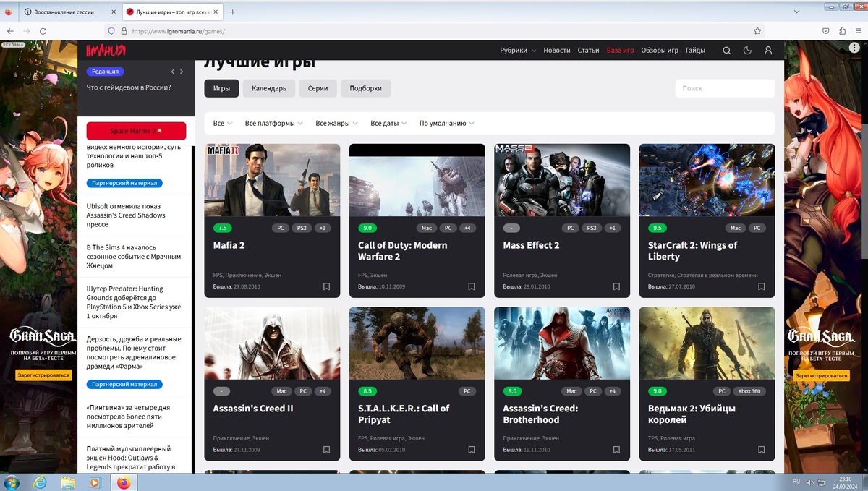Open the Все жанры dropdown
This screenshot has width=868, height=491.
[x=336, y=124]
